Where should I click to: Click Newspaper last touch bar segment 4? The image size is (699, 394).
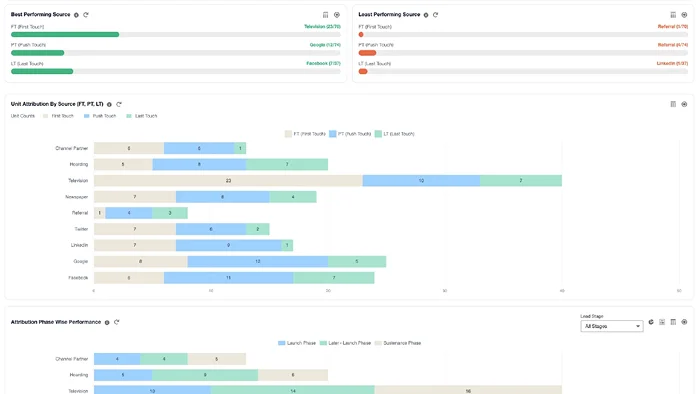pyautogui.click(x=293, y=197)
